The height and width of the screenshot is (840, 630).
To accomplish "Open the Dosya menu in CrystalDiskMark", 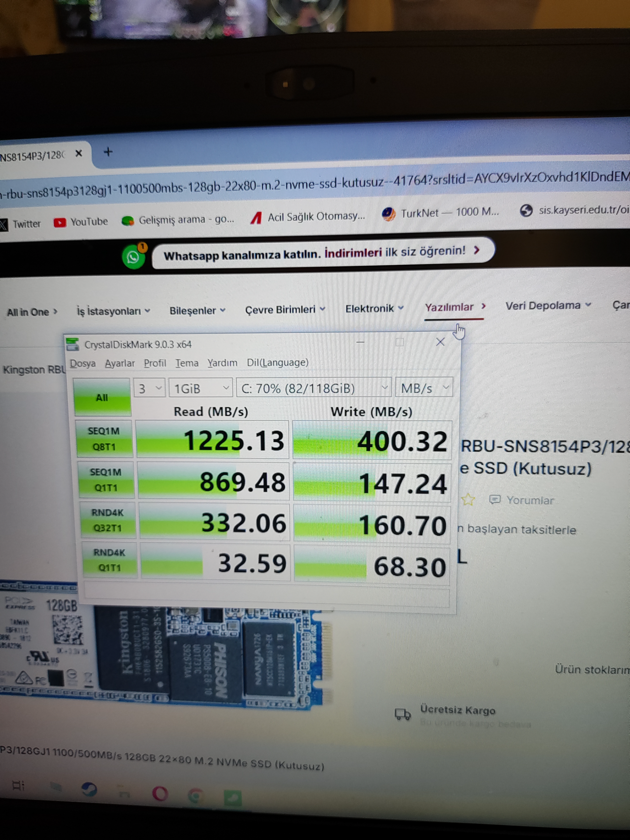I will click(x=83, y=364).
